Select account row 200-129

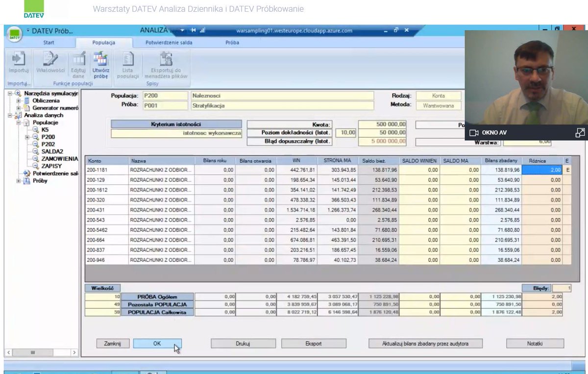pos(327,180)
